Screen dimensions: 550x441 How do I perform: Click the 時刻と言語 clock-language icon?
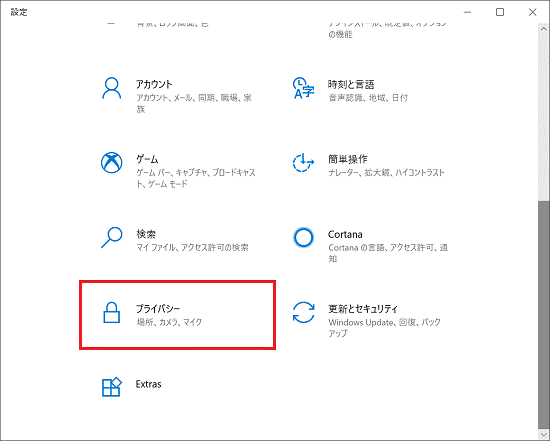pos(303,88)
